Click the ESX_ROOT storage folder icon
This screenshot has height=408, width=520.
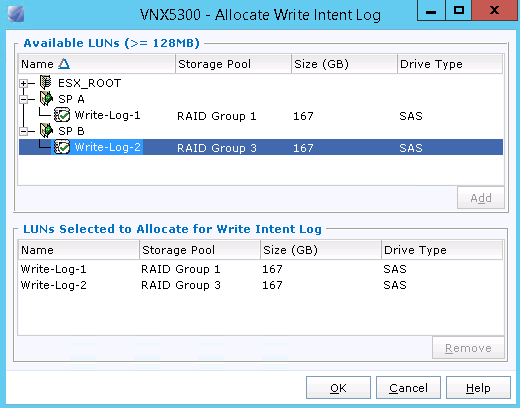point(46,82)
